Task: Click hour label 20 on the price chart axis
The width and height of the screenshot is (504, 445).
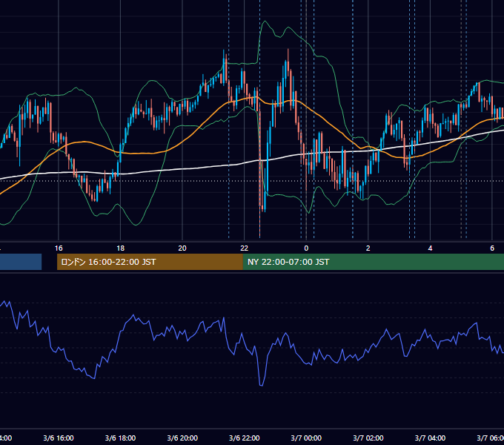Action: [182, 248]
